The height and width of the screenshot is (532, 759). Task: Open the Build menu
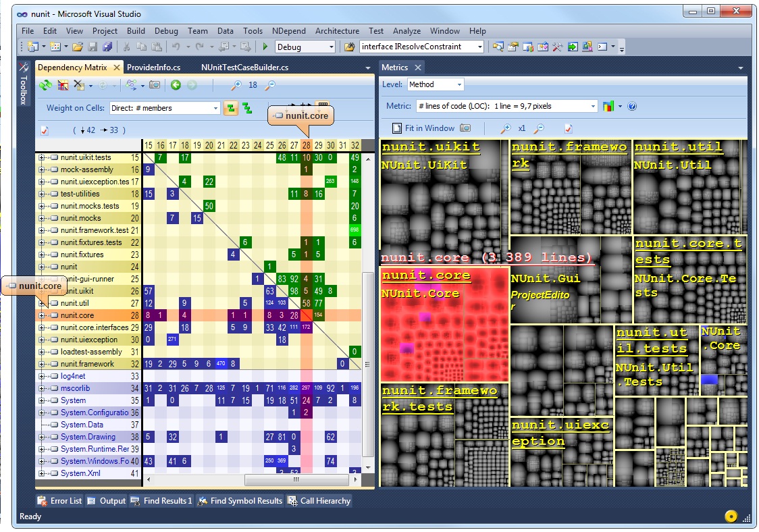[136, 31]
